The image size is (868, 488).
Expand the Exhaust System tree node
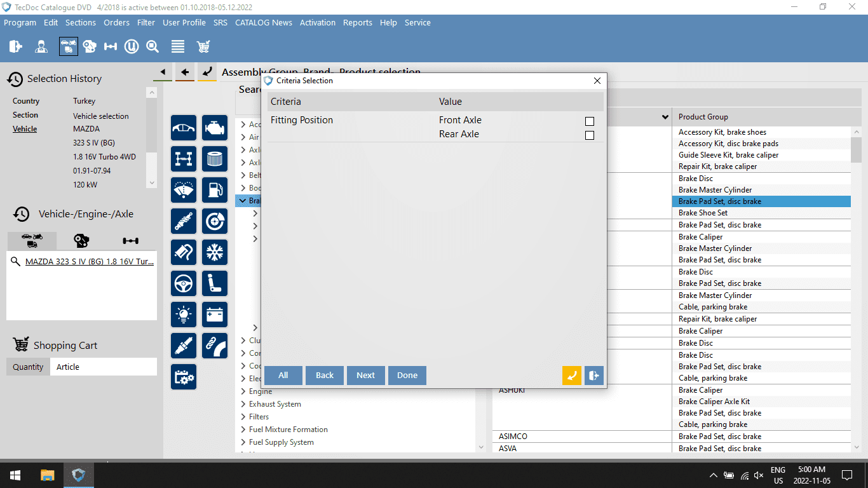[243, 404]
